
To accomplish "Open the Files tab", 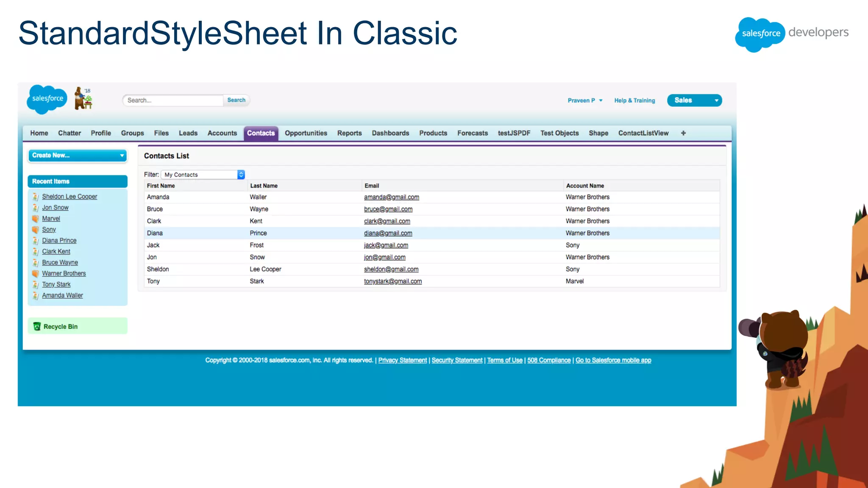I will point(161,133).
